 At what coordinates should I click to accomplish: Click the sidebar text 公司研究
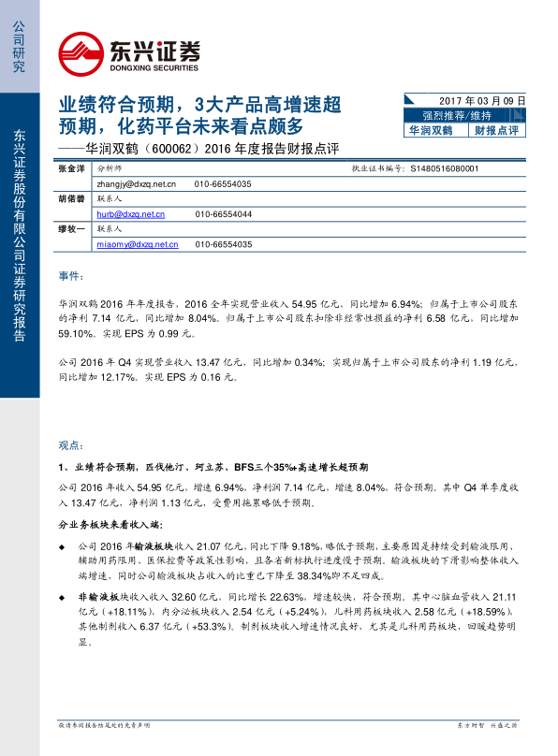[19, 46]
